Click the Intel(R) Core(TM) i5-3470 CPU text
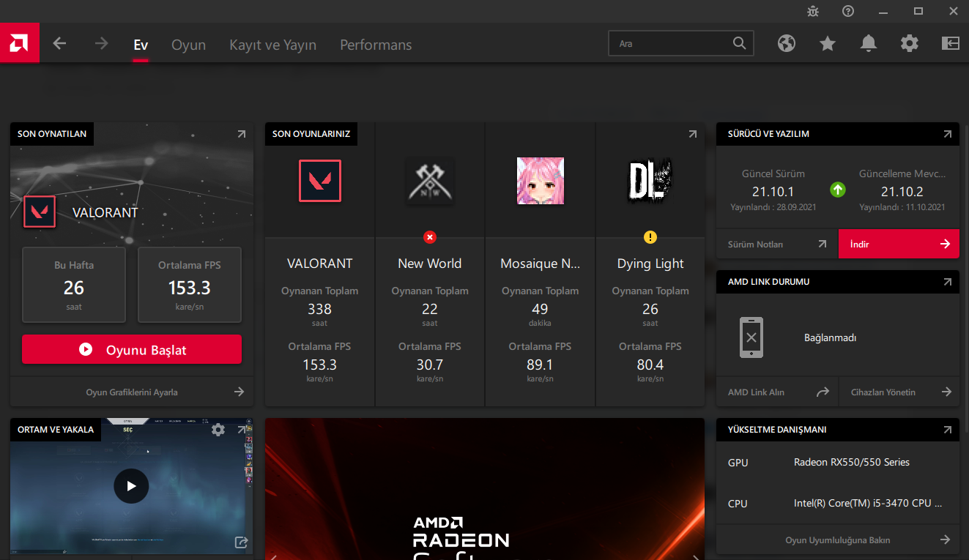 (x=868, y=504)
